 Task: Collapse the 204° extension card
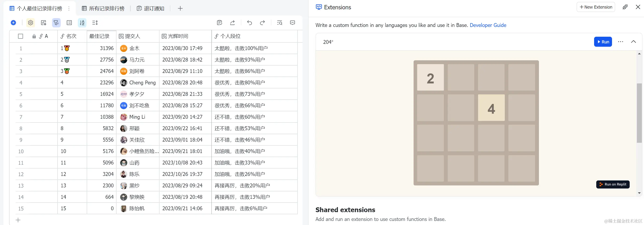pyautogui.click(x=633, y=42)
